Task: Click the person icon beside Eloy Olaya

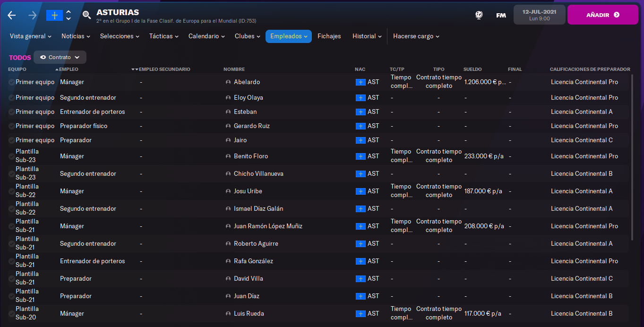Action: pyautogui.click(x=228, y=98)
